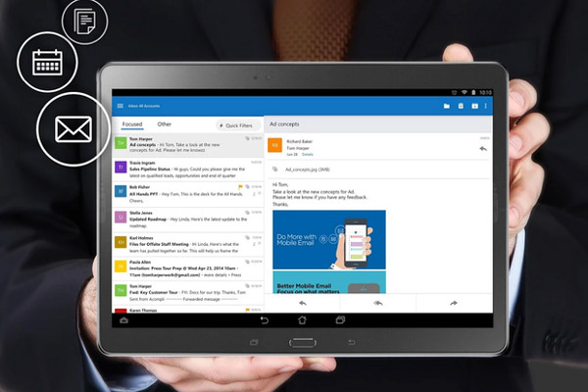Open Bob Fisher's All Hands PPT email

(188, 194)
